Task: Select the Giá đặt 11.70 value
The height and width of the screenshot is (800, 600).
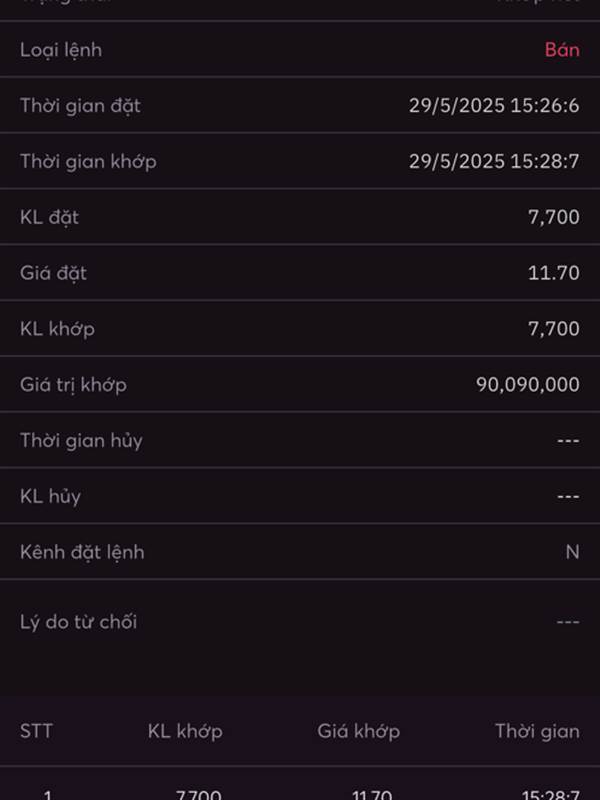Action: [x=554, y=273]
